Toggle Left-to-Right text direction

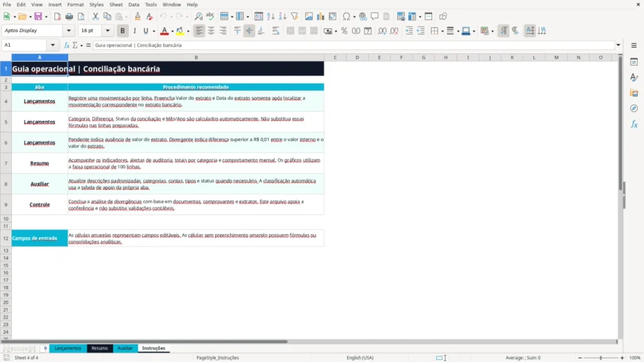(x=504, y=31)
